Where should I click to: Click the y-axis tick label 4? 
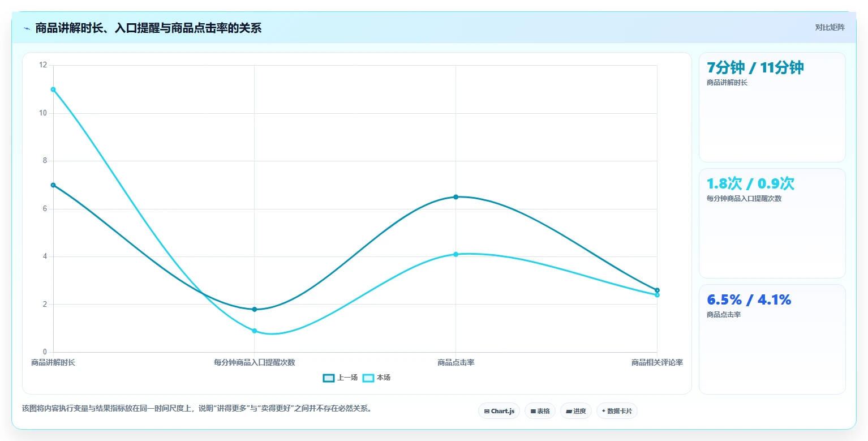(45, 256)
